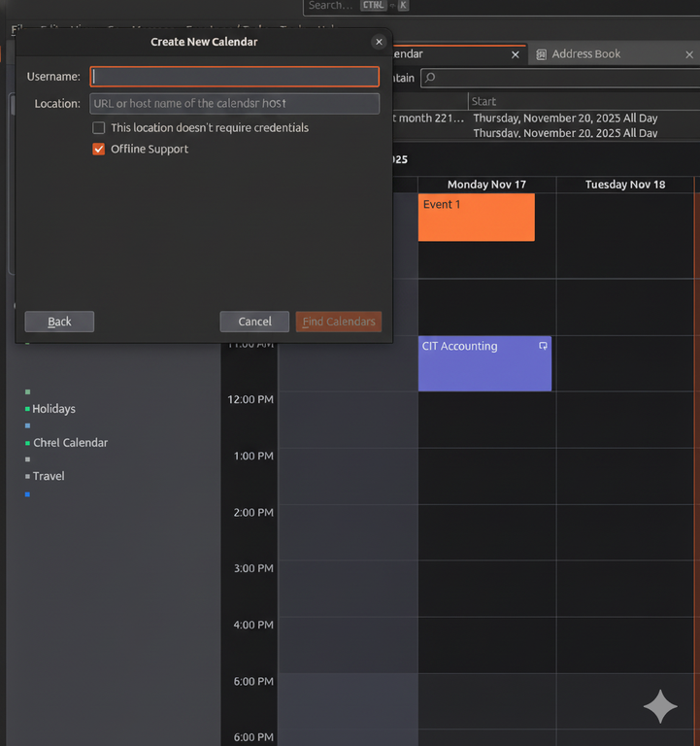Click the reminder icon on CIT Accounting event

pos(543,346)
